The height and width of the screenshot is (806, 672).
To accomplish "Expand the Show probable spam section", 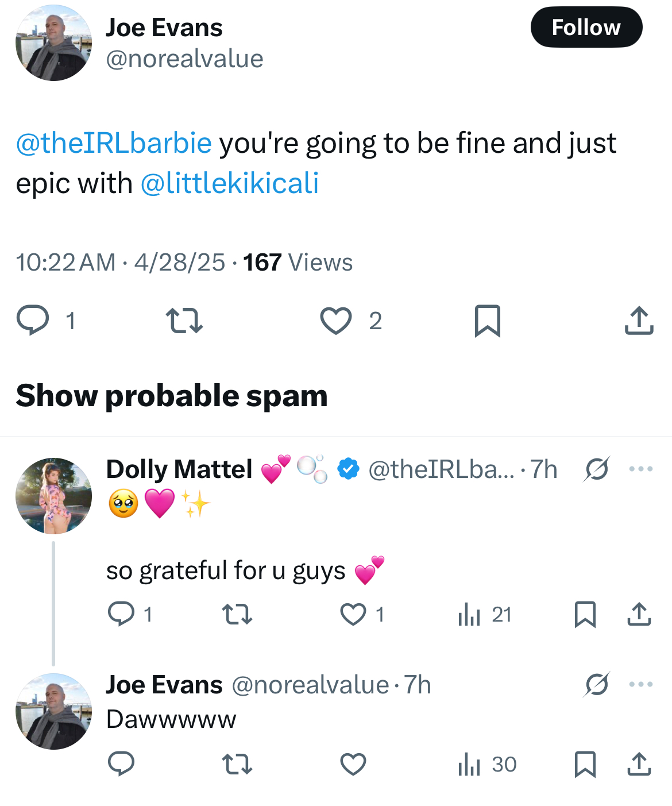I will tap(172, 395).
